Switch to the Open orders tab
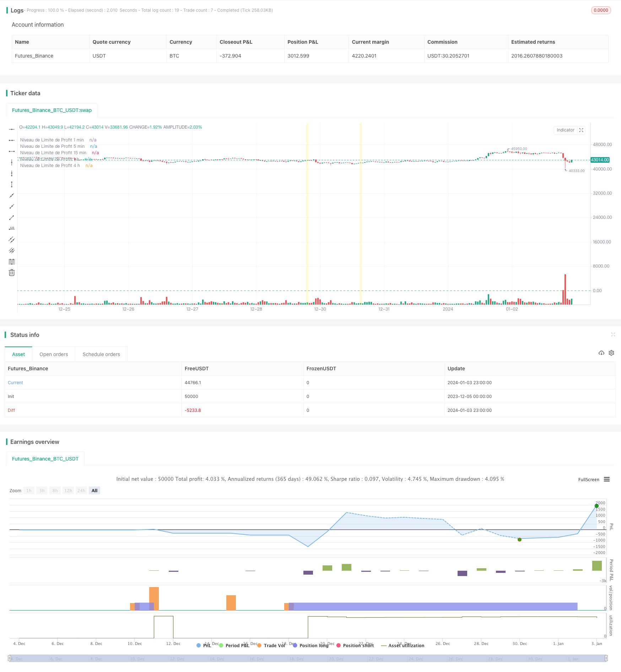The width and height of the screenshot is (621, 672). (54, 354)
